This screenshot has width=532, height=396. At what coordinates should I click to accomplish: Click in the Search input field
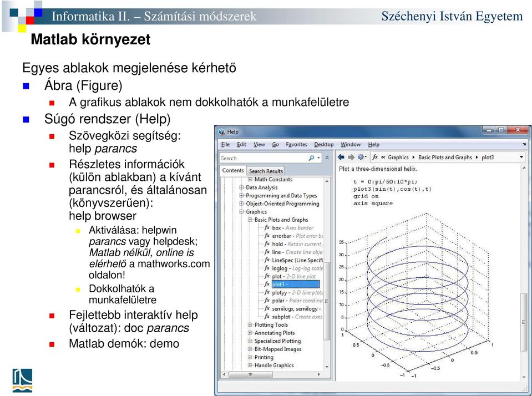264,158
